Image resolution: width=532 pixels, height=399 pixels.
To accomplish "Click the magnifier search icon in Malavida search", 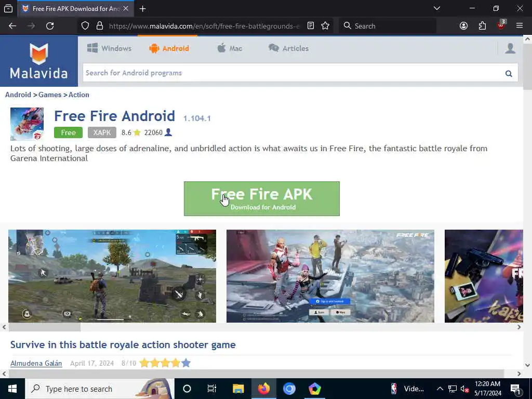I will click(x=508, y=73).
